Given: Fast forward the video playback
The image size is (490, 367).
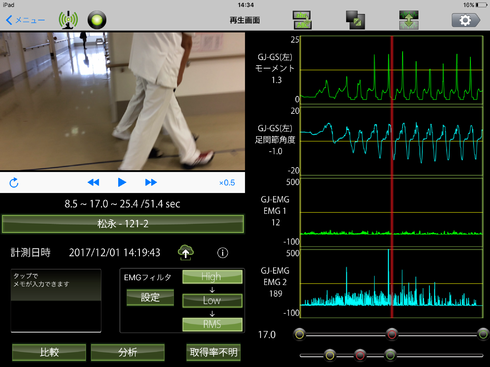Looking at the screenshot, I should click(x=151, y=182).
